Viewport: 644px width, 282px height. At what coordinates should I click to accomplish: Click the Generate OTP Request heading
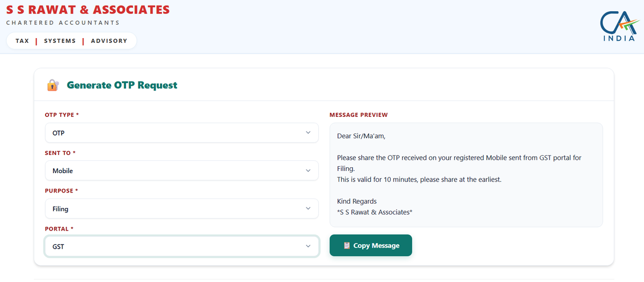122,85
